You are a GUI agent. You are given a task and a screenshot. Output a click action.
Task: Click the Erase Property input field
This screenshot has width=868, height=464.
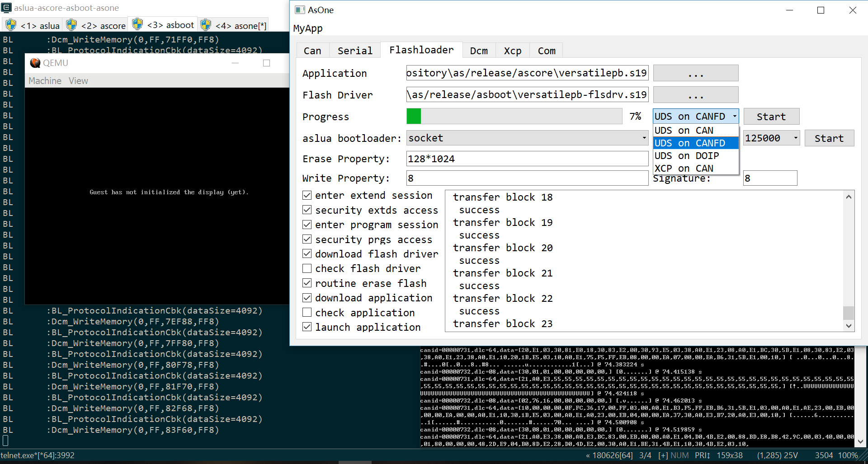[x=527, y=159]
